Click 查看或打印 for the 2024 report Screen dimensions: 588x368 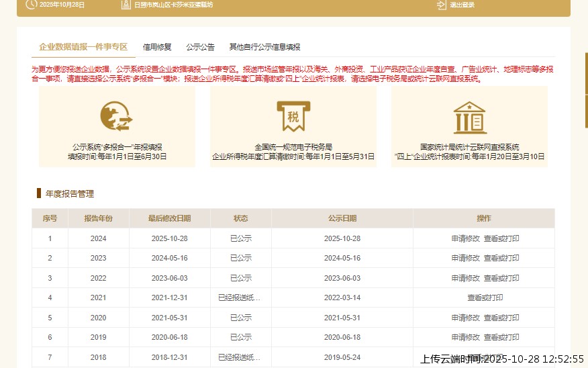pyautogui.click(x=501, y=238)
